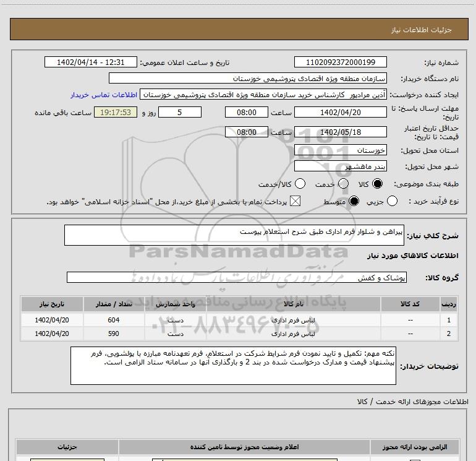This screenshot has width=476, height=461.
Task: Click the اطلاعات کالاهای مورد نیاز heading
Action: (x=412, y=256)
